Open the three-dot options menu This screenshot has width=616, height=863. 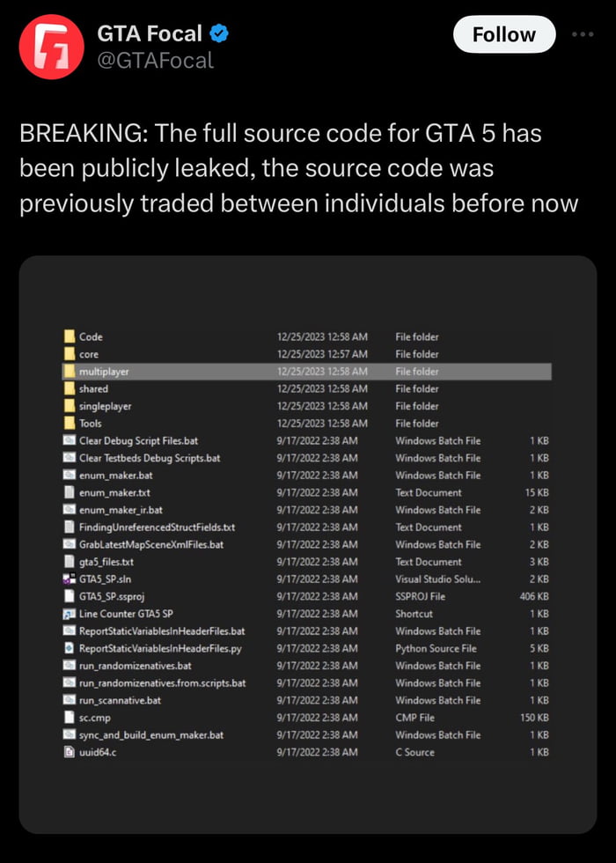click(x=583, y=33)
